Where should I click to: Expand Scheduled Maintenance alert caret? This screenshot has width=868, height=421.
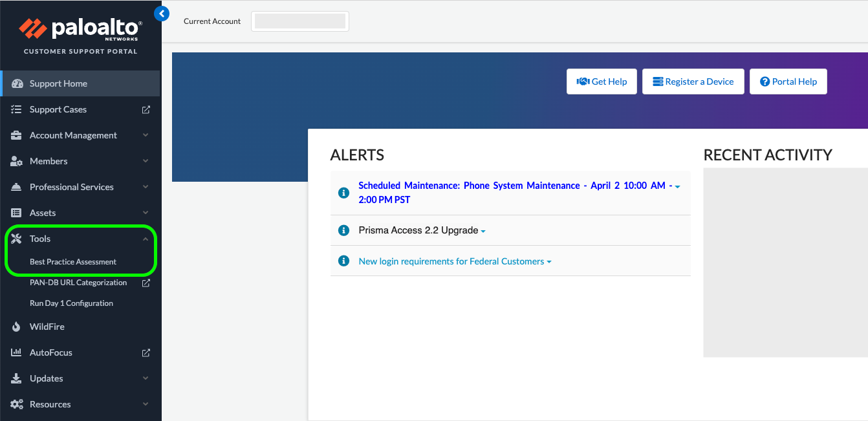[x=677, y=186]
